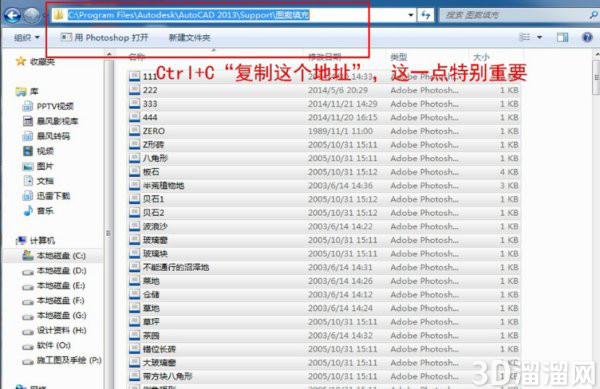Open the view options dropdown arrow
Viewport: 600px width, 389px height.
pos(540,37)
